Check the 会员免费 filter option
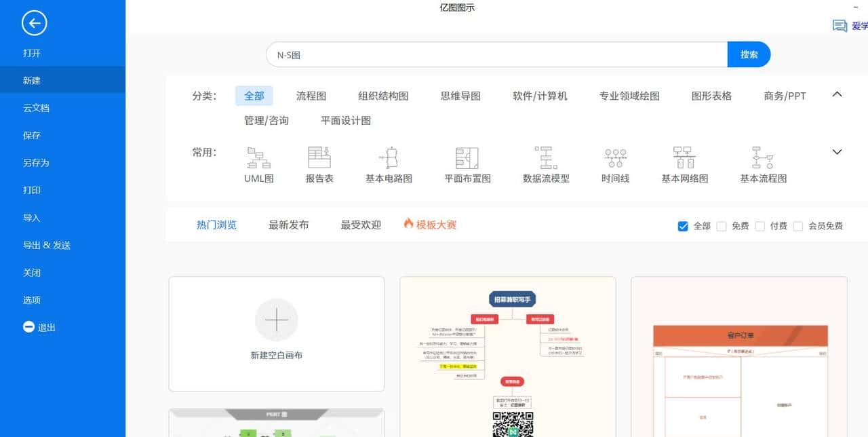 797,226
